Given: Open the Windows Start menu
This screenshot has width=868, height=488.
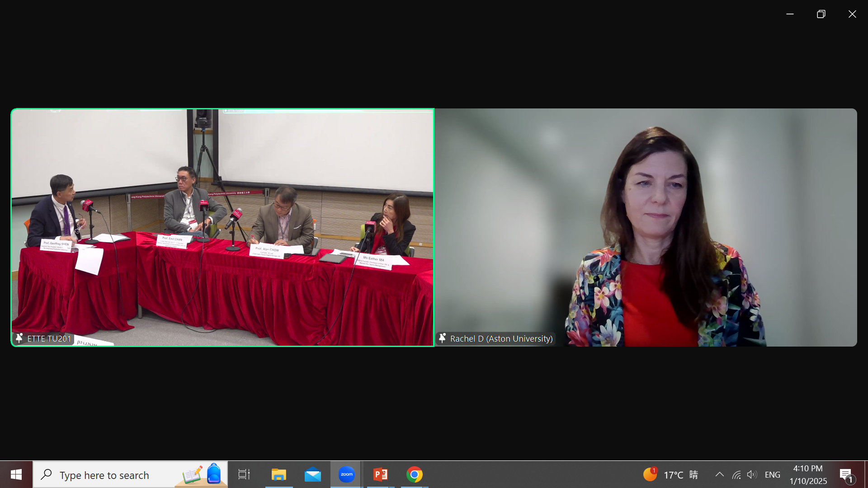Looking at the screenshot, I should pos(16,474).
